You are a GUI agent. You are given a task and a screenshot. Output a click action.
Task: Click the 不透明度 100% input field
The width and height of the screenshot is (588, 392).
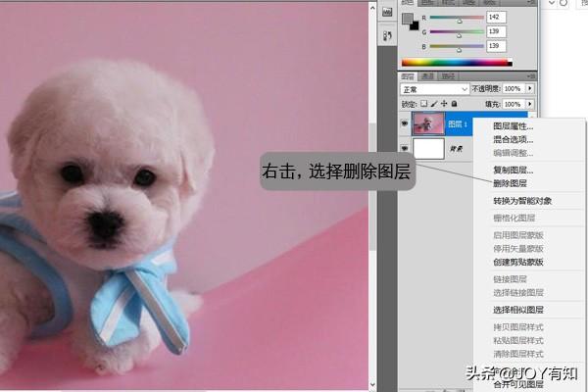(514, 88)
